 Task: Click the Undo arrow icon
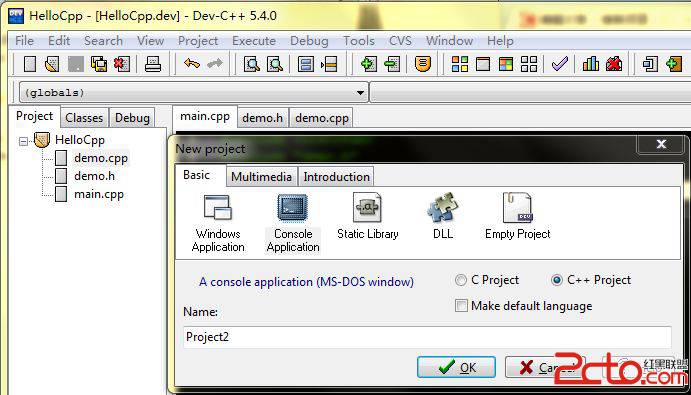click(x=192, y=64)
